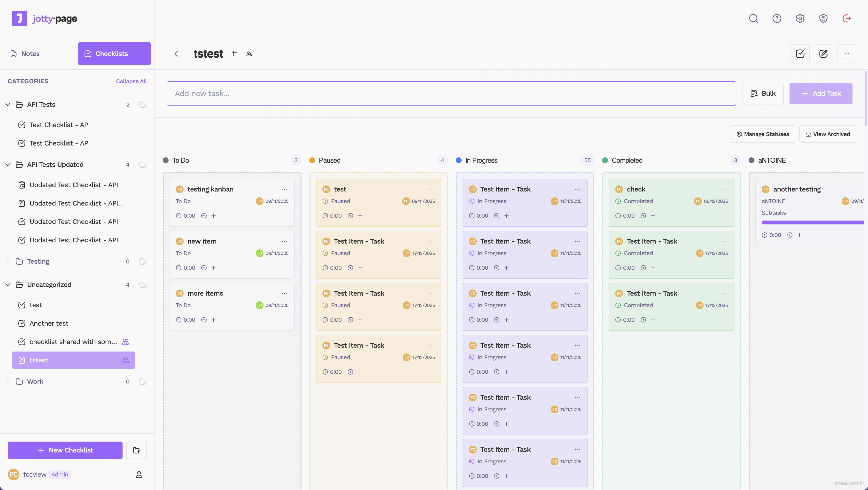This screenshot has width=868, height=490.
Task: Open settings via the gear icon
Action: point(800,19)
